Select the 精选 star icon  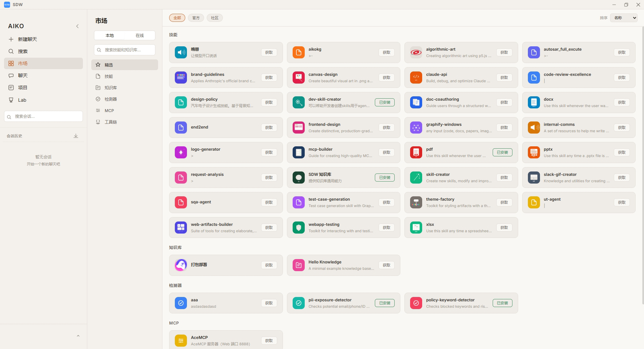coord(98,65)
